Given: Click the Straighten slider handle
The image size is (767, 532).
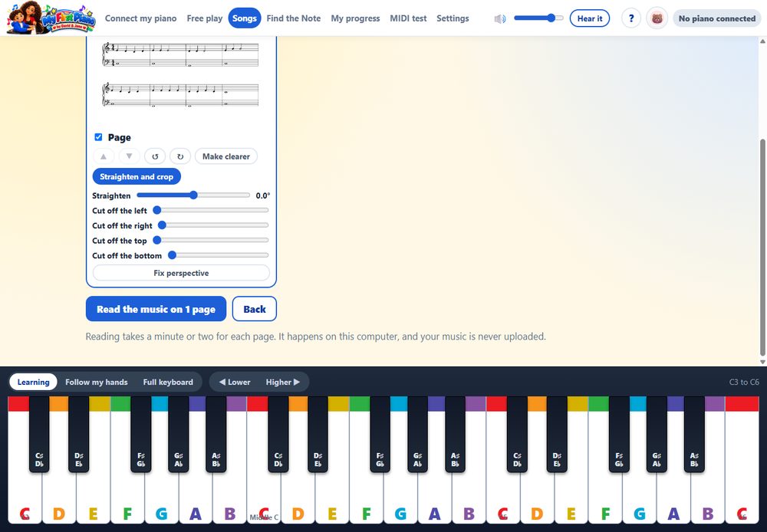Looking at the screenshot, I should pos(193,195).
